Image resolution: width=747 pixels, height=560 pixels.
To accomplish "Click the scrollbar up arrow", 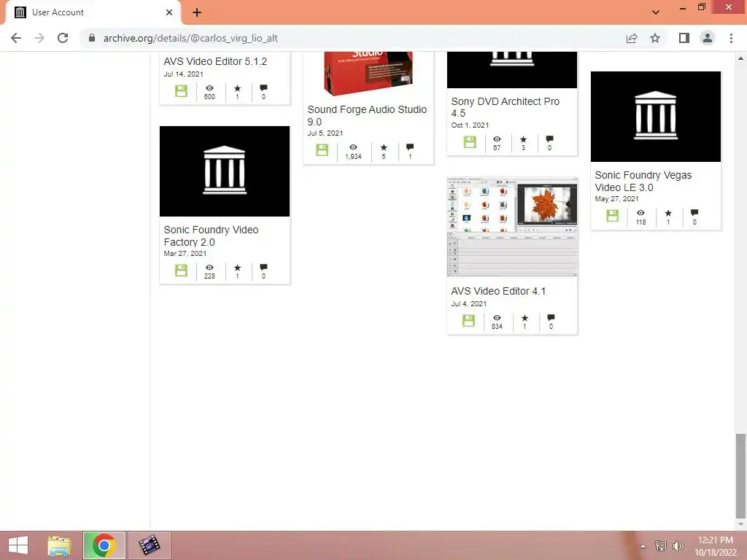I will click(x=740, y=58).
